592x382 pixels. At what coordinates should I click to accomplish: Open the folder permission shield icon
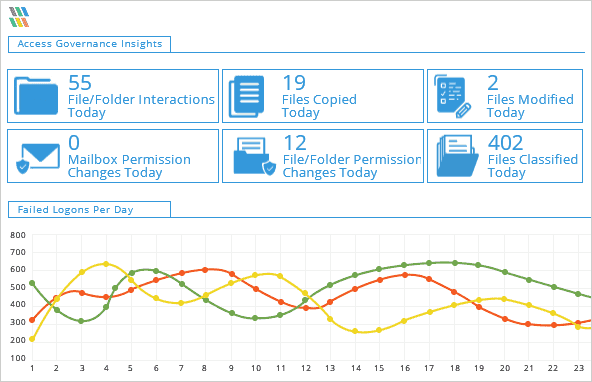[255, 157]
